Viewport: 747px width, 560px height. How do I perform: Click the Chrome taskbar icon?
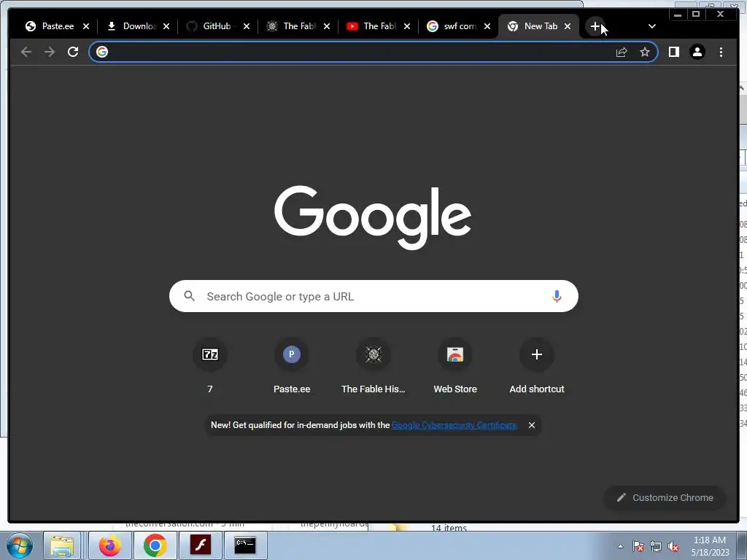(x=155, y=545)
